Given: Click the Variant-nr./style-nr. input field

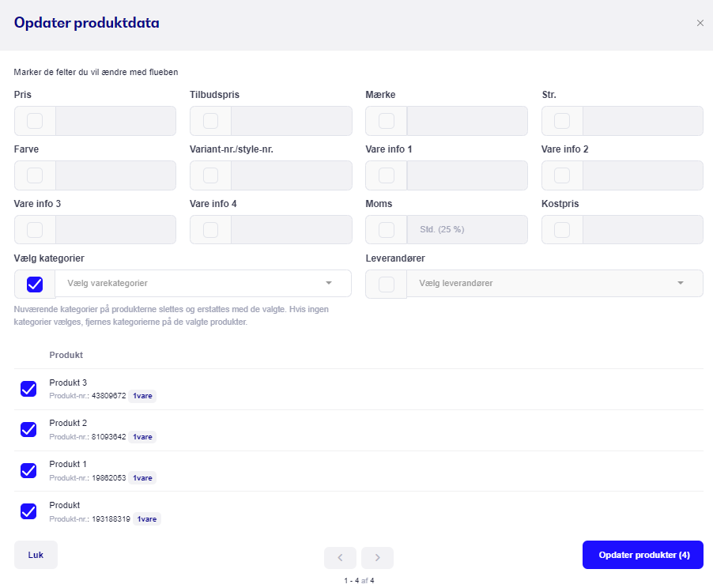Looking at the screenshot, I should [x=292, y=175].
